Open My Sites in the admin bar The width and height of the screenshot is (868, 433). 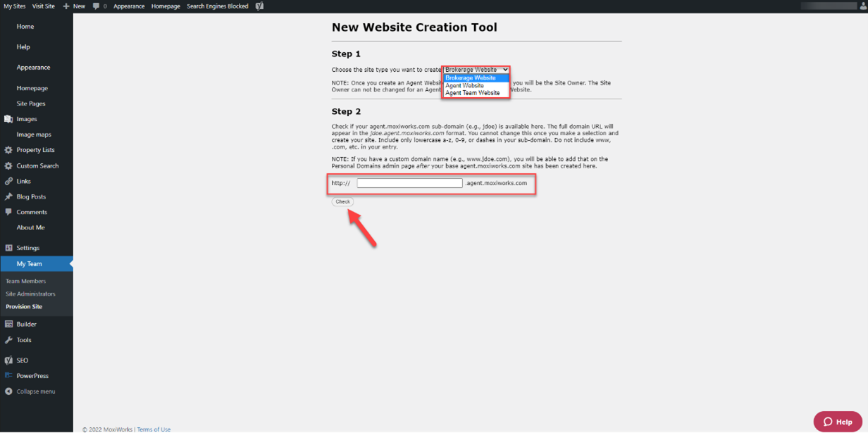coord(15,6)
